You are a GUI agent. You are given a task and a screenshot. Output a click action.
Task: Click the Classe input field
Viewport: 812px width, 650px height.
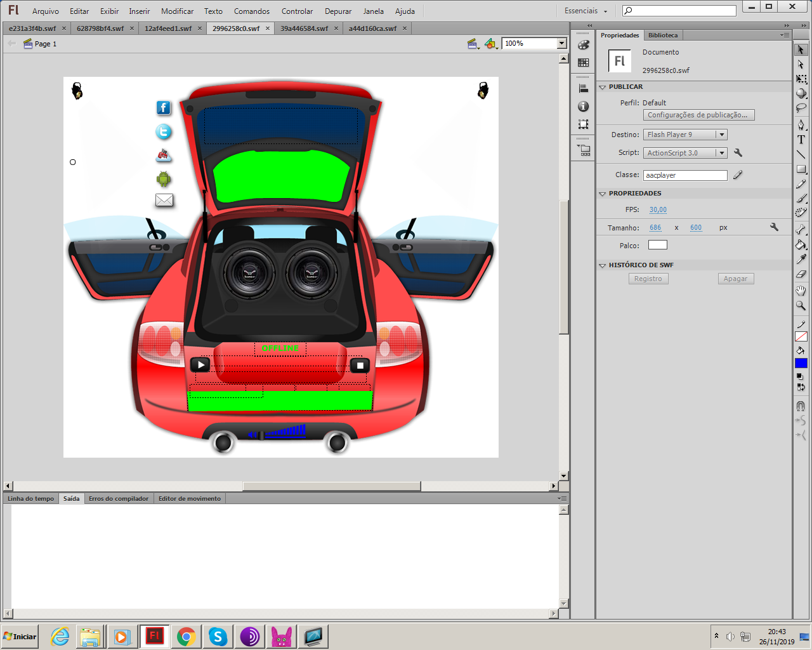pyautogui.click(x=685, y=175)
